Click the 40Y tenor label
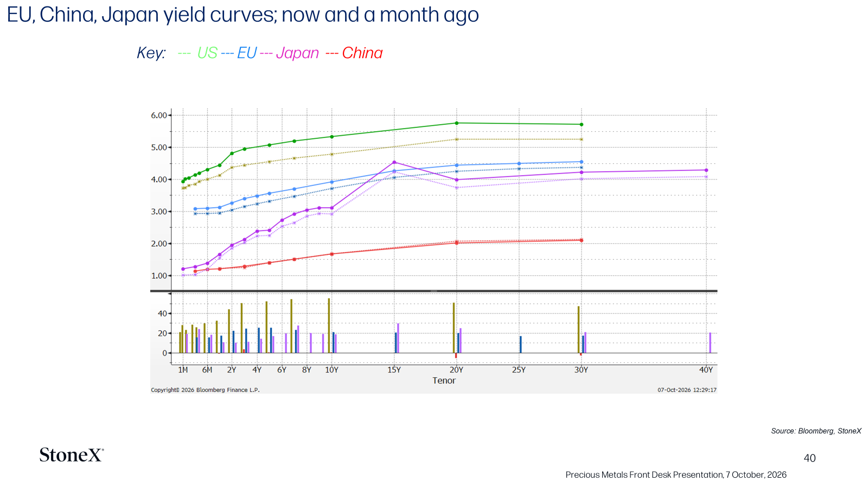 coord(706,370)
